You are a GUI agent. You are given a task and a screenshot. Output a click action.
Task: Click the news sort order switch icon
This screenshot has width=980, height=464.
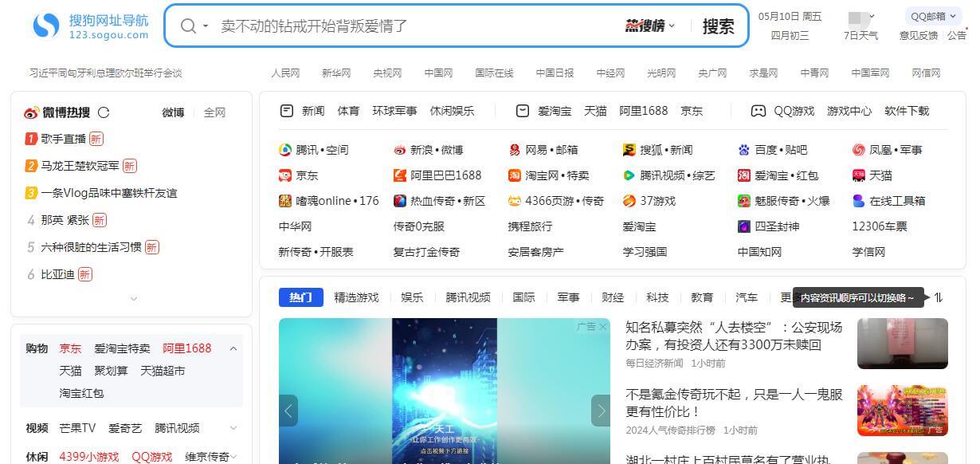939,297
